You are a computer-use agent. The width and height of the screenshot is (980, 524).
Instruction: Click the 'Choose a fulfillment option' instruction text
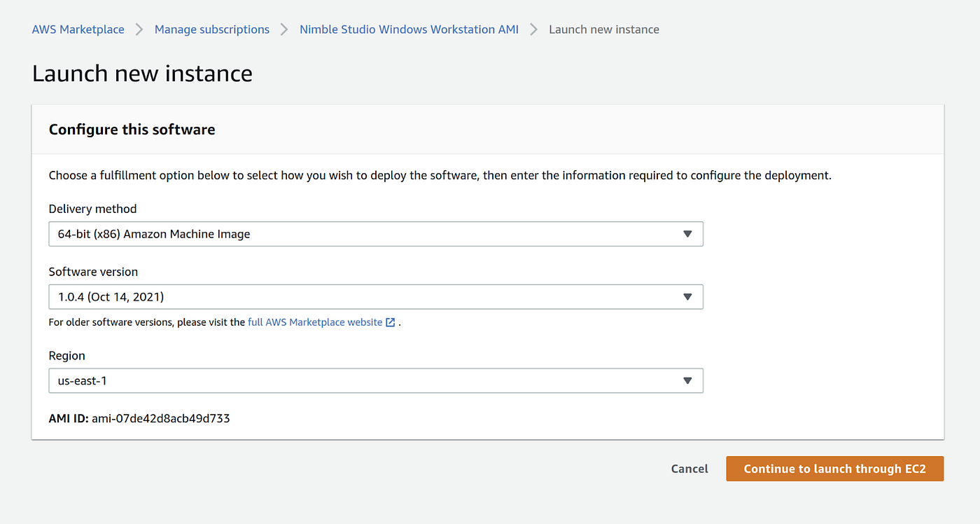[440, 175]
